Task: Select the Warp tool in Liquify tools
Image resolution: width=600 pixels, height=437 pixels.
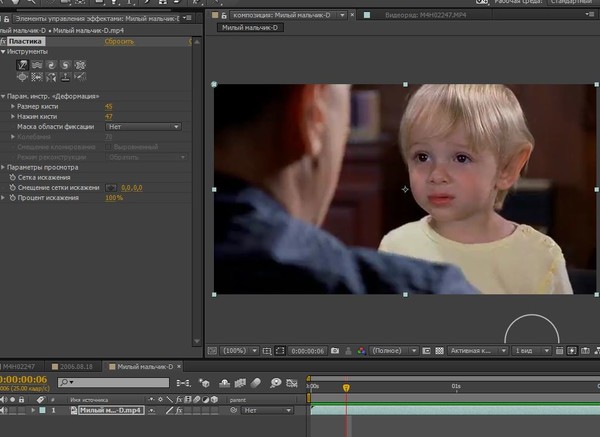Action: [x=23, y=65]
